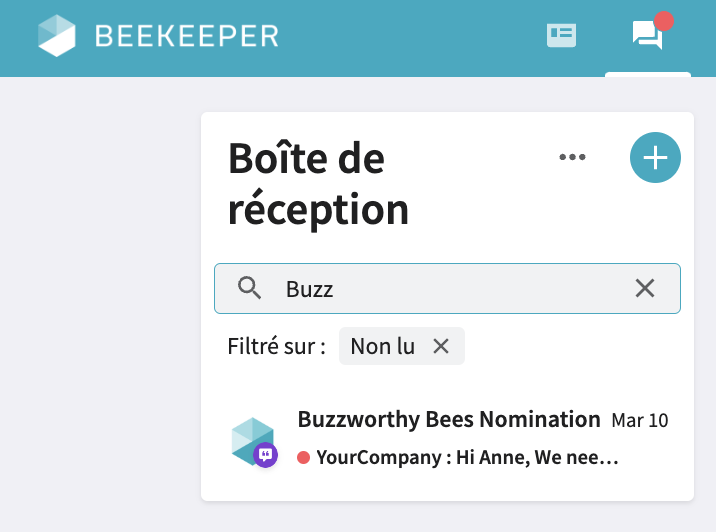Open the chat messages icon in header

[x=647, y=36]
